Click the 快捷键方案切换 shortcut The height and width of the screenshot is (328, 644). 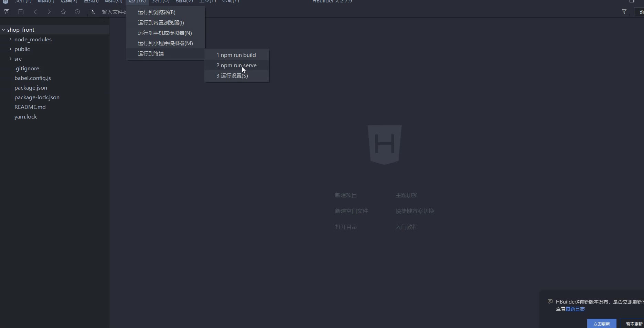point(415,211)
